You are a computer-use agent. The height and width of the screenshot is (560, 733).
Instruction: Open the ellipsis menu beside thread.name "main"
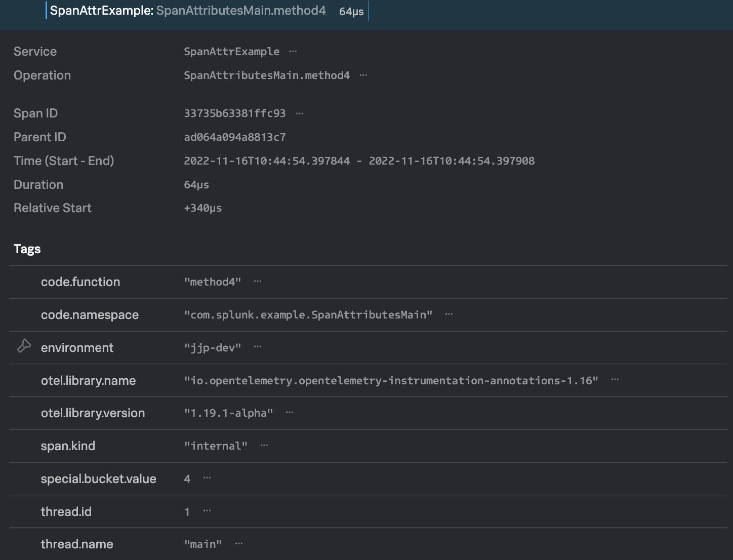(238, 543)
